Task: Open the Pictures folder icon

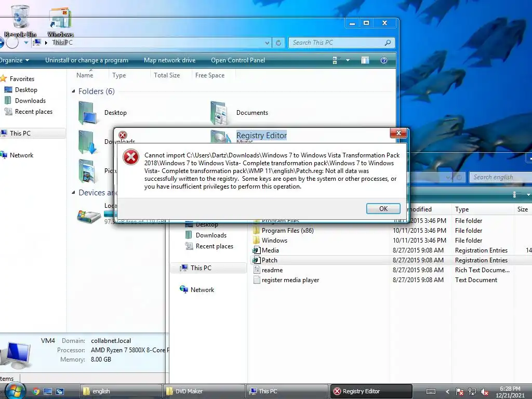Action: point(87,171)
